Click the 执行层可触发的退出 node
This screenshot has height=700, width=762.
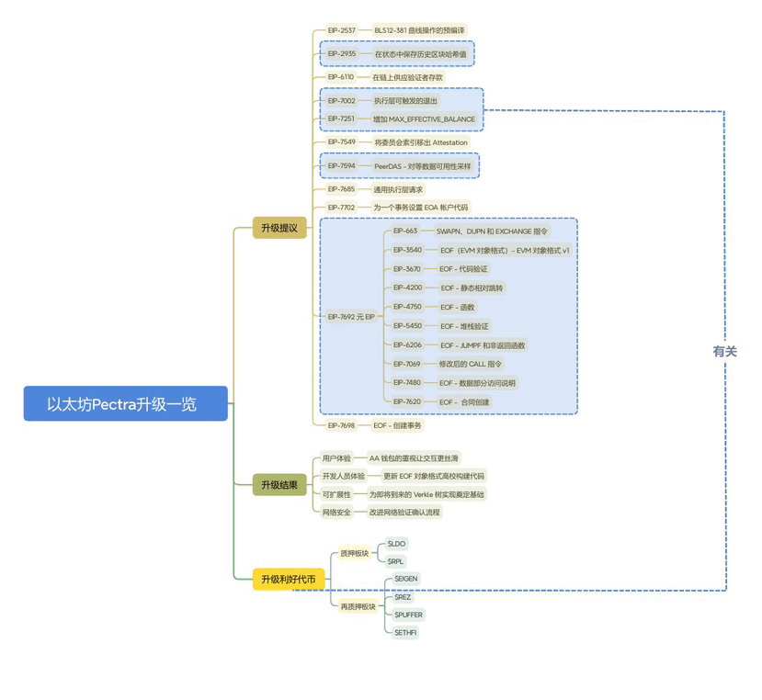405,101
